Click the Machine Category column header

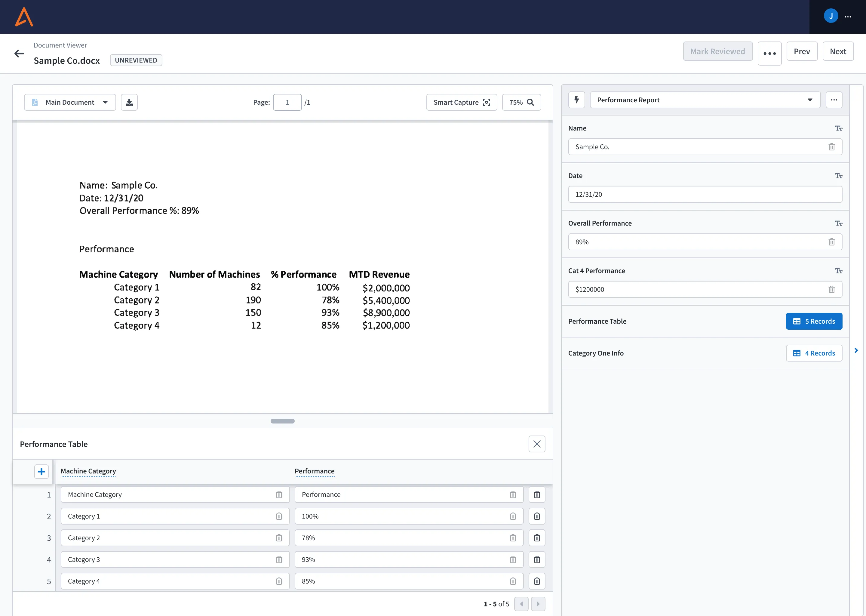88,471
